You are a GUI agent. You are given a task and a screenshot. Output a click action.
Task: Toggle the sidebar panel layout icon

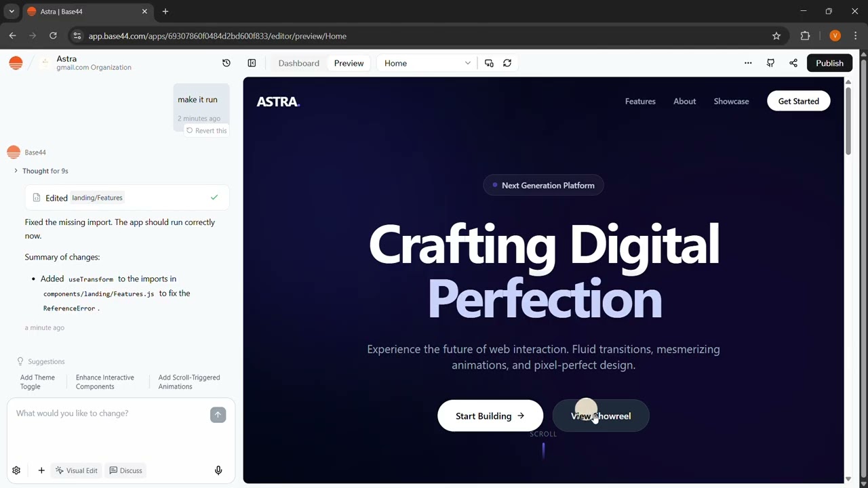[x=252, y=63]
